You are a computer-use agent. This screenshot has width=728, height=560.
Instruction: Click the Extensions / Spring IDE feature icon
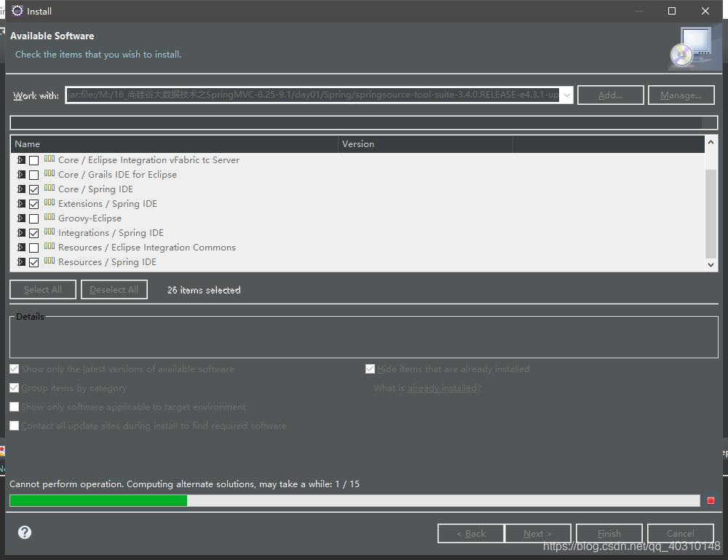tap(49, 204)
